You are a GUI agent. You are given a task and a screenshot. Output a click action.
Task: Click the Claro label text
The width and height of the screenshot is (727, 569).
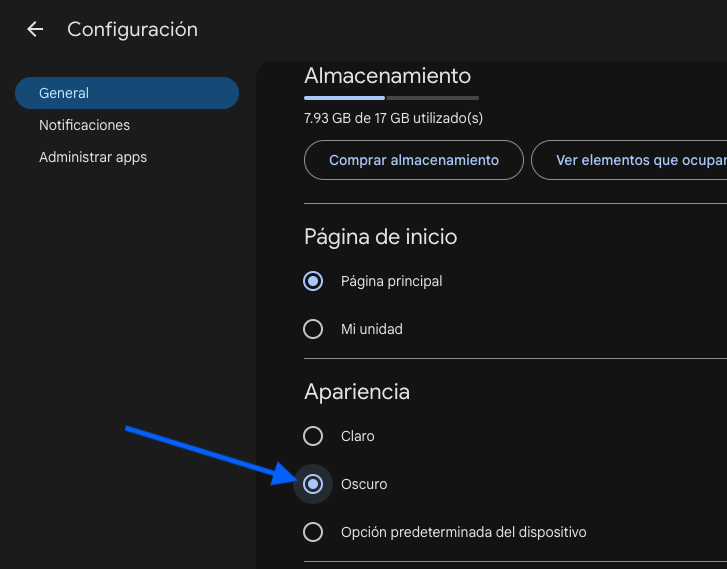[x=357, y=436]
